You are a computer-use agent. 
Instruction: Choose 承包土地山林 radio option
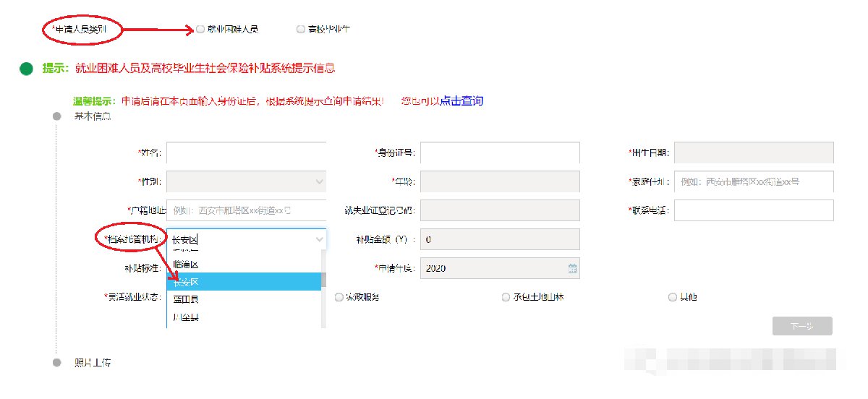(x=506, y=297)
